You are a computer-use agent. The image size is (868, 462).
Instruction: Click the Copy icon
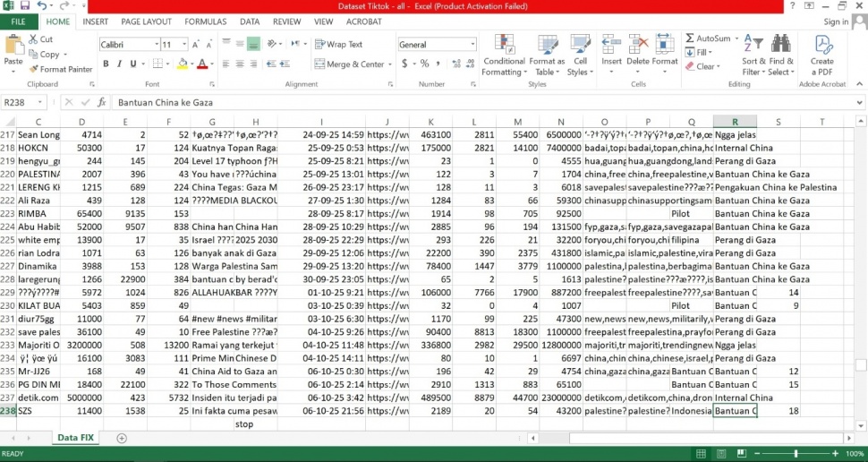coord(33,55)
